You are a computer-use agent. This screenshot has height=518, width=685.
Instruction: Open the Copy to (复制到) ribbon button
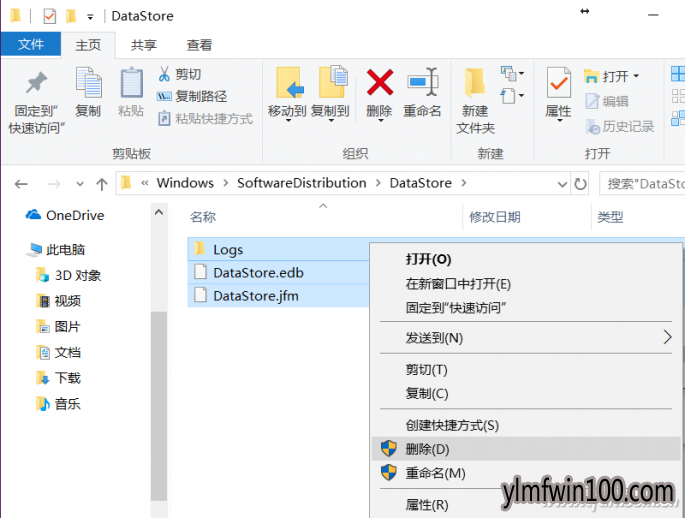coord(330,93)
